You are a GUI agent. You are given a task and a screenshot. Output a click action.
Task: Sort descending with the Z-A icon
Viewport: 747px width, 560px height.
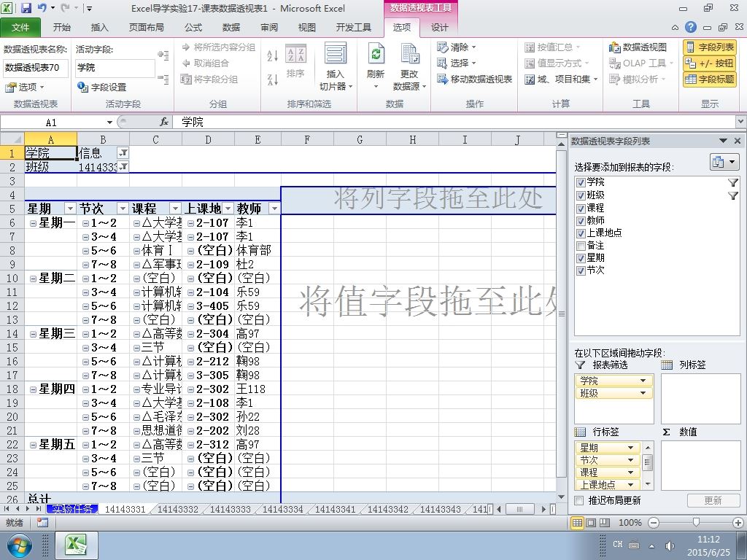click(x=272, y=79)
